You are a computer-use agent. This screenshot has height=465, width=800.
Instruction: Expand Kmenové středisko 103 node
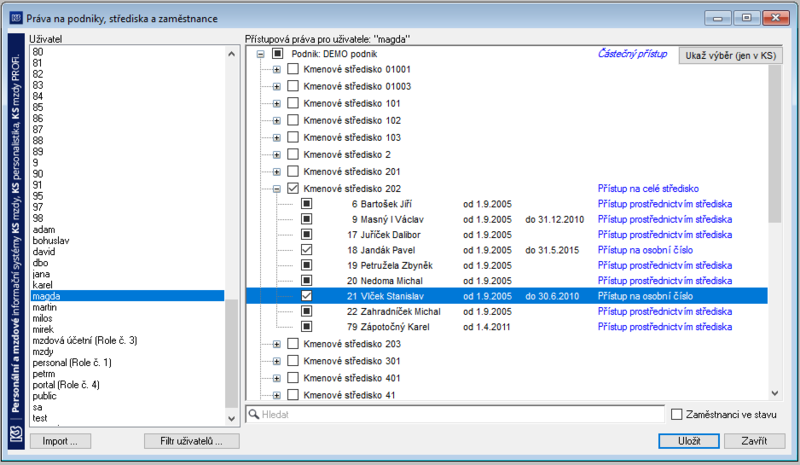pos(277,138)
